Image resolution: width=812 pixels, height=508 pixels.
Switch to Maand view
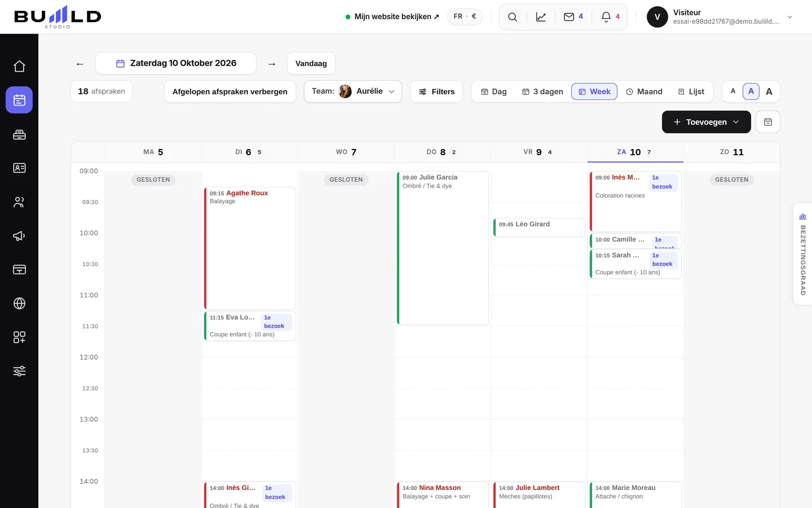(644, 91)
